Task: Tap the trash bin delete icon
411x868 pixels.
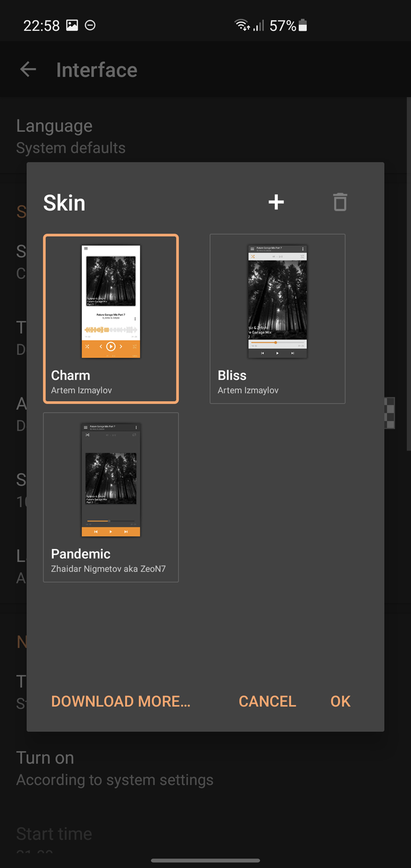Action: click(340, 202)
